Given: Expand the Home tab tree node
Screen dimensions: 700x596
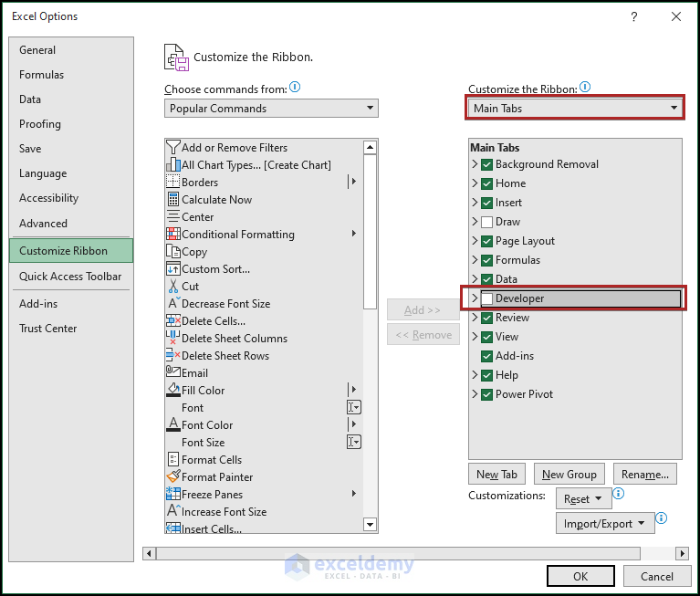Looking at the screenshot, I should coord(475,183).
